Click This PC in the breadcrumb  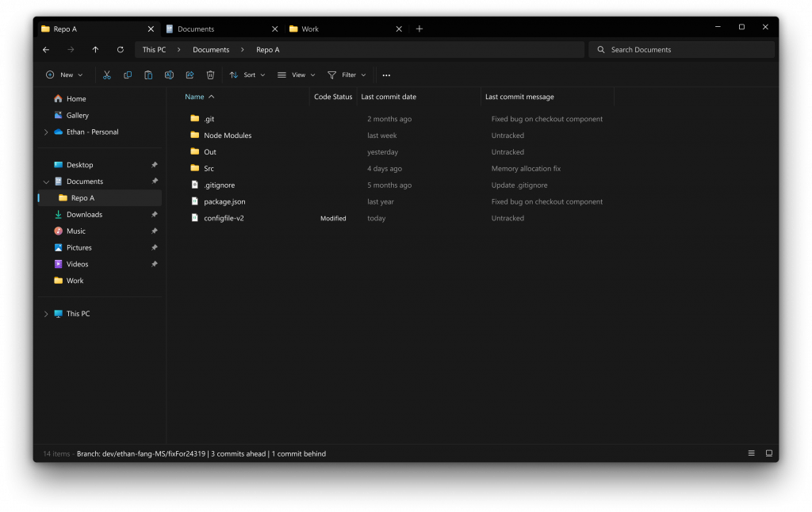coord(155,50)
